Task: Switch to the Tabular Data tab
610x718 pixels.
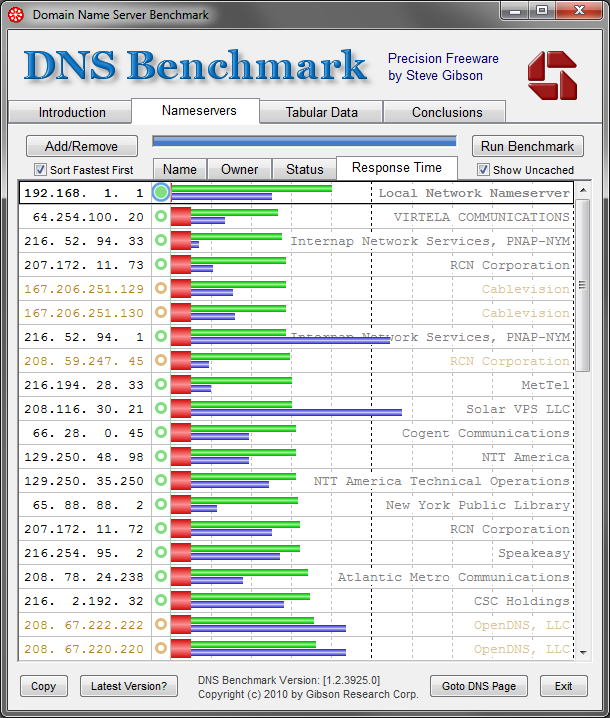Action: coord(321,112)
